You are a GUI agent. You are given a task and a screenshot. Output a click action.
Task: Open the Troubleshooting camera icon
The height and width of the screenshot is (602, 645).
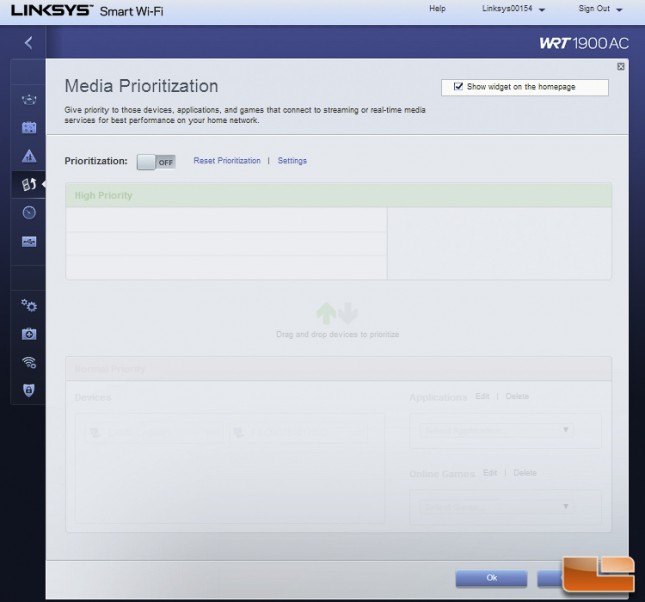(28, 333)
